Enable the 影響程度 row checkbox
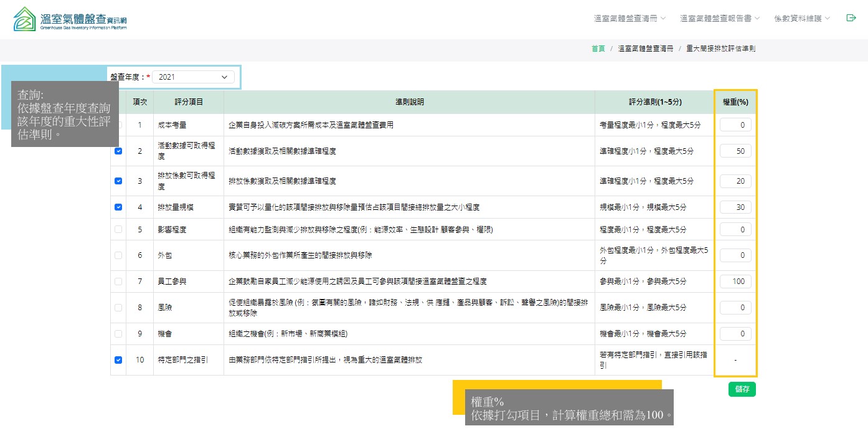This screenshot has height=431, width=868. (118, 229)
